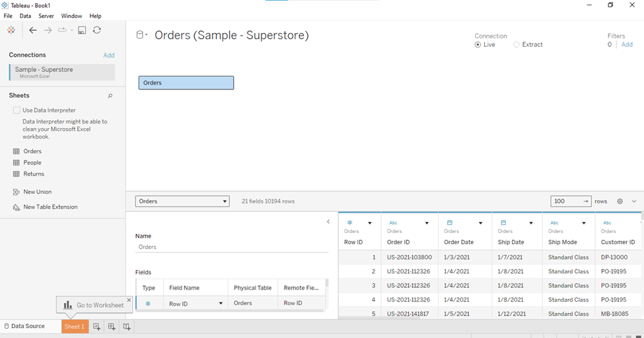This screenshot has height=338, width=644.
Task: Click Add link under Filters
Action: point(627,44)
